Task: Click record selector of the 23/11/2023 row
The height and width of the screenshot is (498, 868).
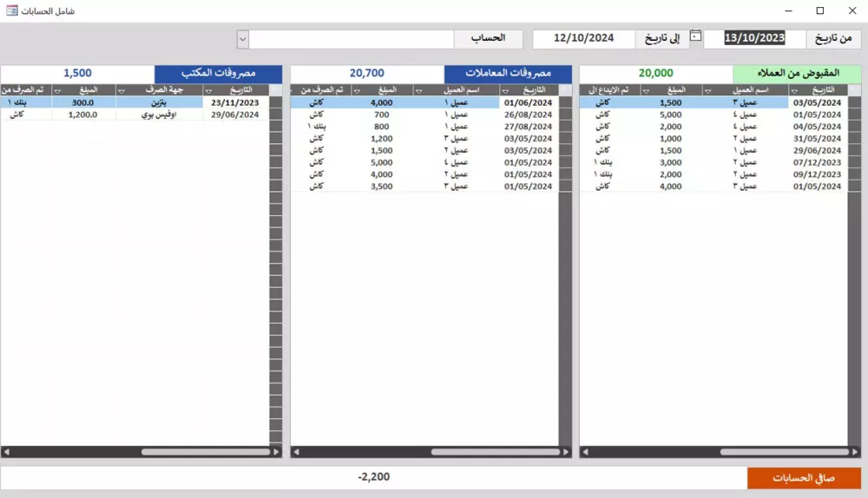Action: tap(276, 102)
